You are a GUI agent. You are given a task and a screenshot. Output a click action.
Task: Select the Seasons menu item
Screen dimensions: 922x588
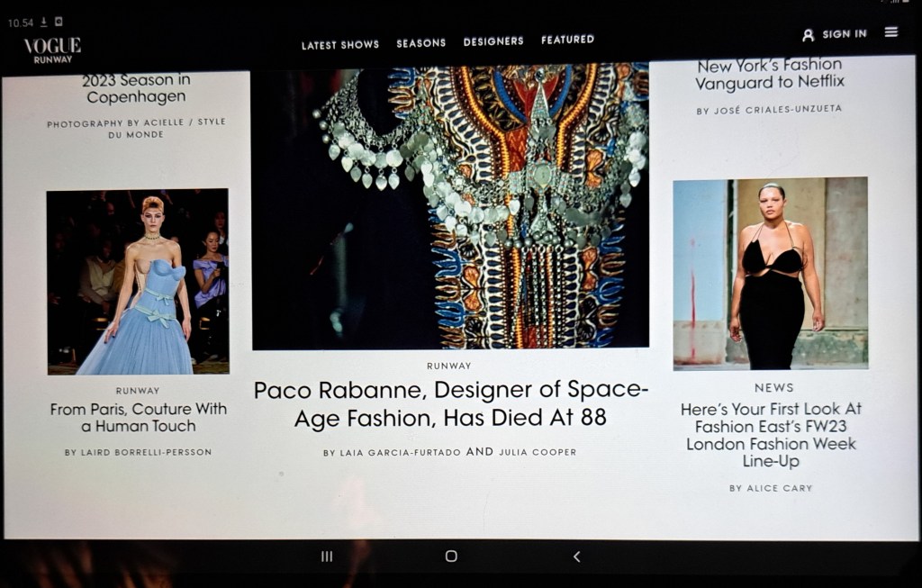click(x=420, y=42)
